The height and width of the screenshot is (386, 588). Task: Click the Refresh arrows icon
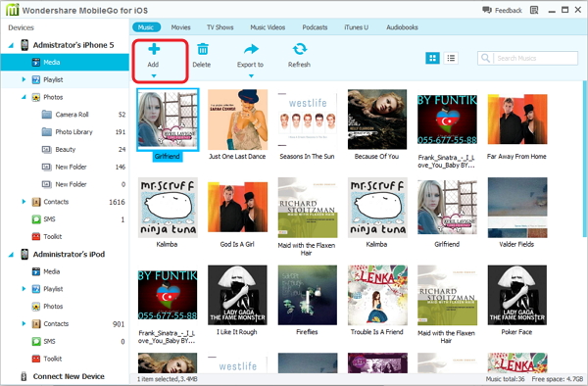pyautogui.click(x=300, y=49)
